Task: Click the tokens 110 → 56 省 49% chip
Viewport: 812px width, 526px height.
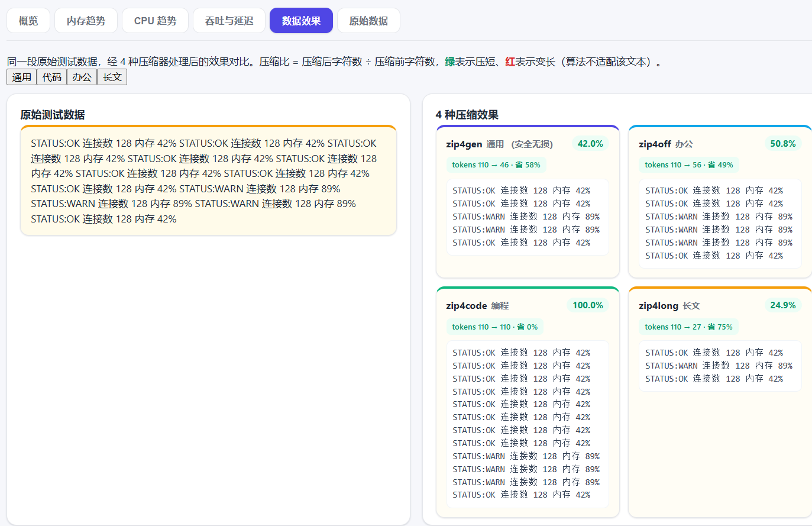Action: (689, 165)
